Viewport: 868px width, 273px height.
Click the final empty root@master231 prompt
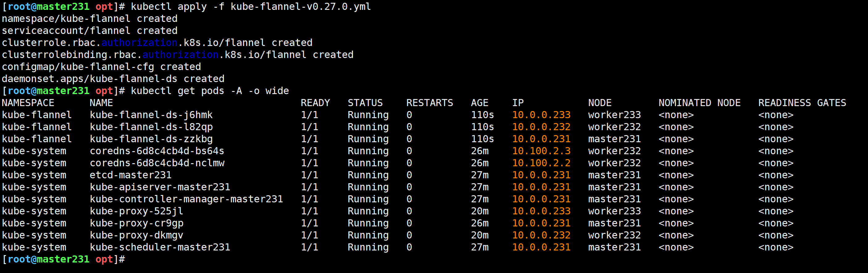point(63,259)
